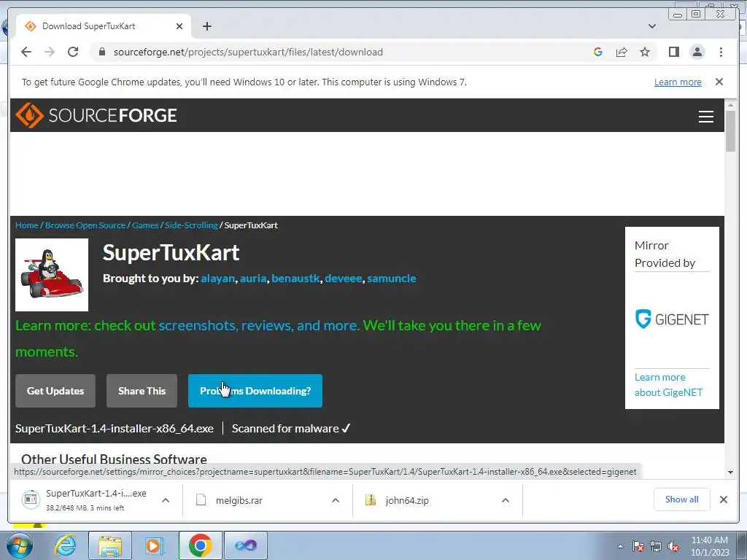Bookmark this page with the star icon
Image resolution: width=747 pixels, height=560 pixels.
point(645,52)
